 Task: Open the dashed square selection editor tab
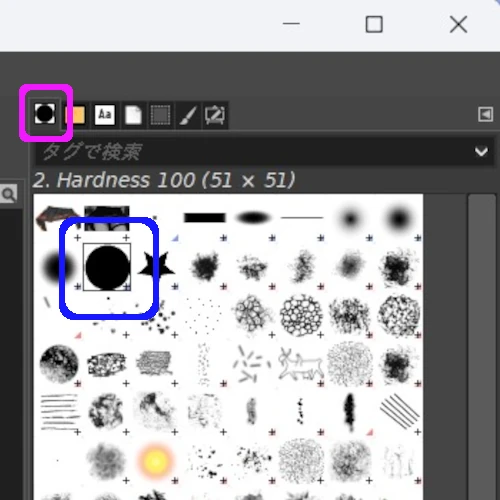point(160,115)
